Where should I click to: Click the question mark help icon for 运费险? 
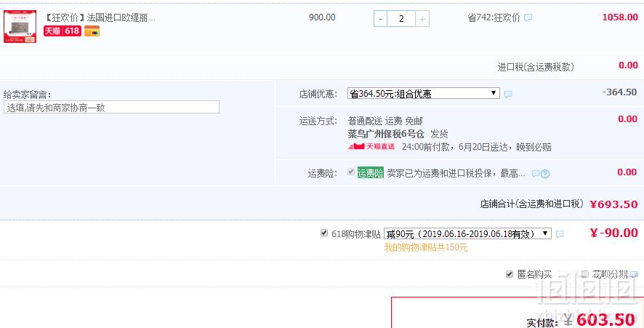[x=545, y=173]
